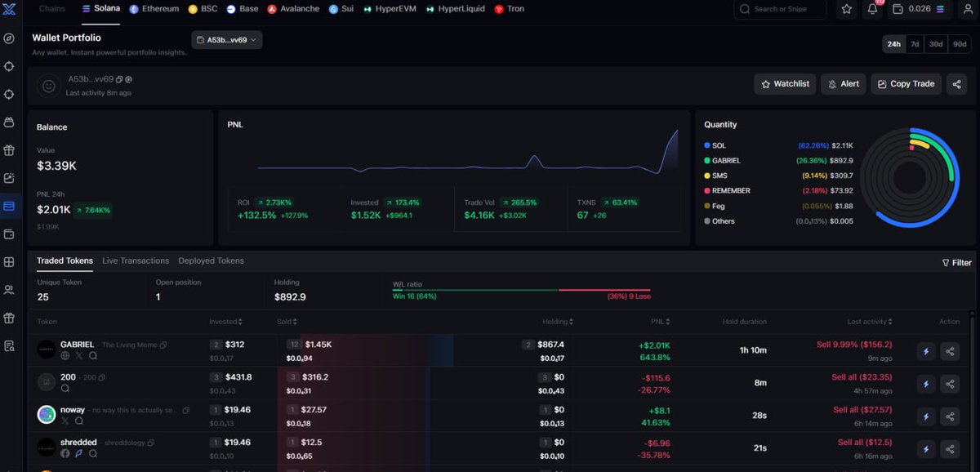
Task: Click the GABRIEL green legend dot
Action: (707, 161)
